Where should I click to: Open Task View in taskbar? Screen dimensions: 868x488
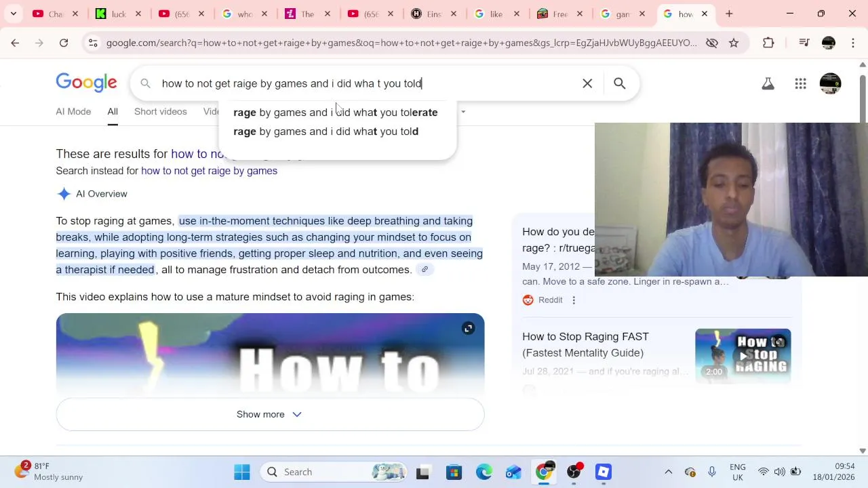(x=422, y=472)
